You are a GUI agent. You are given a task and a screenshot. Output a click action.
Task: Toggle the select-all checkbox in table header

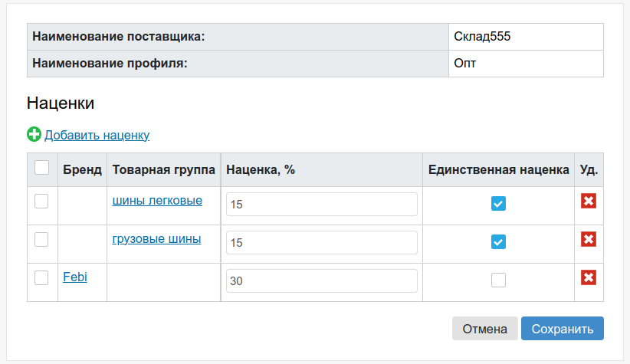(42, 168)
